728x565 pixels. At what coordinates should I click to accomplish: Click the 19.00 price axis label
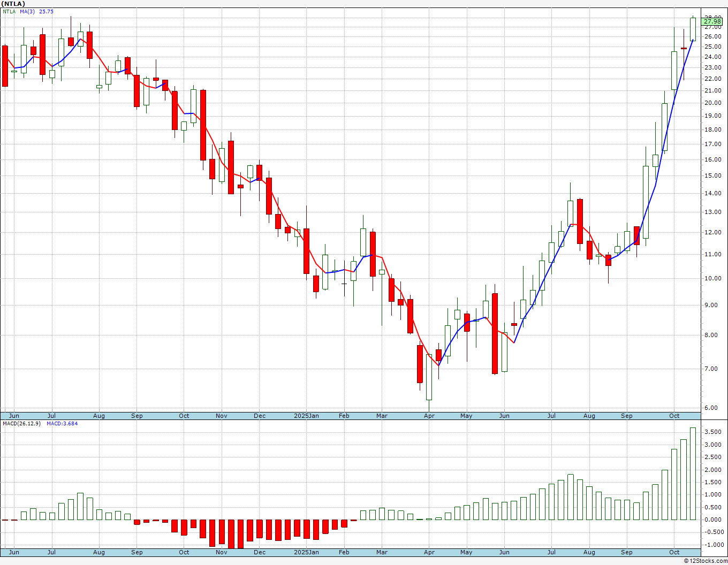712,116
